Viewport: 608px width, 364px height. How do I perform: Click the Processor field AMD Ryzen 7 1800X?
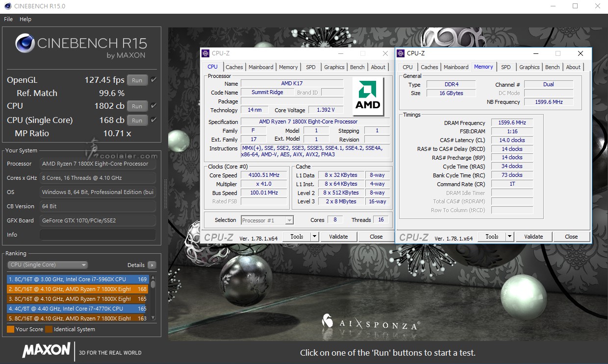pos(98,164)
